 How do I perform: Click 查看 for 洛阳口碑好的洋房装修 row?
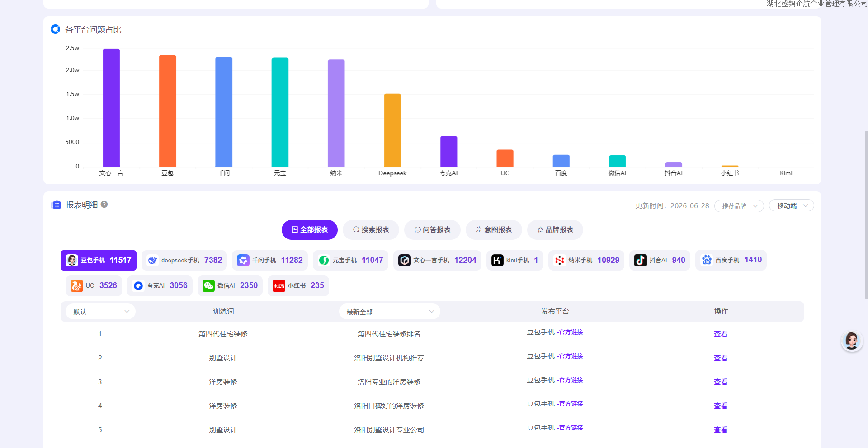coord(721,406)
